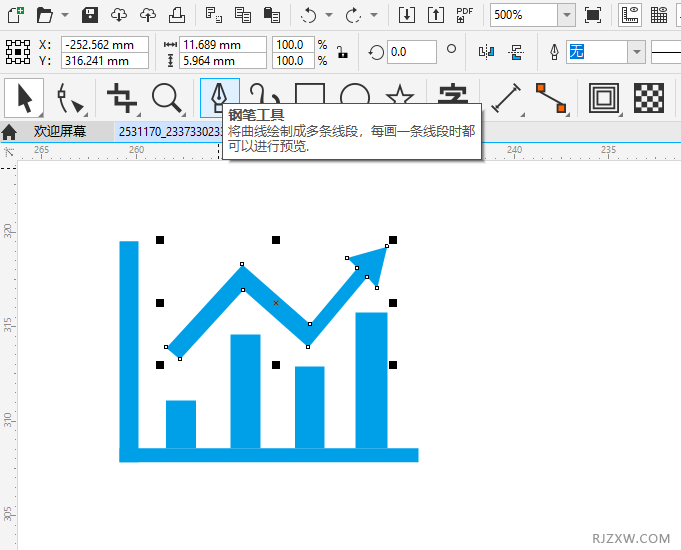
Task: Toggle the grid display
Action: point(659,15)
